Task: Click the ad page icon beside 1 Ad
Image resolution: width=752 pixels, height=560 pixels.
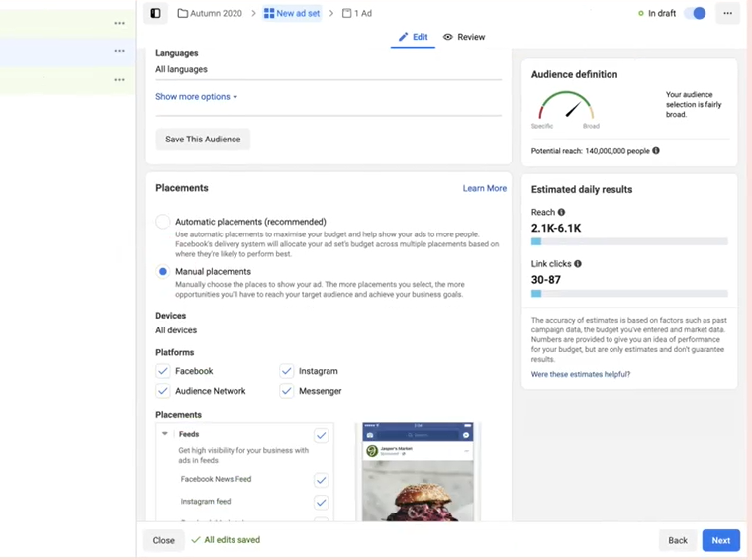Action: pos(346,13)
